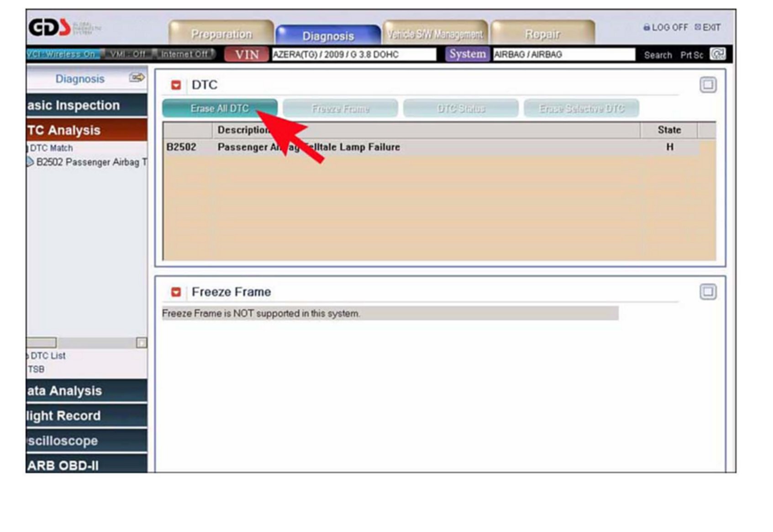Collapse the Freeze Frame section red arrow

pyautogui.click(x=176, y=292)
